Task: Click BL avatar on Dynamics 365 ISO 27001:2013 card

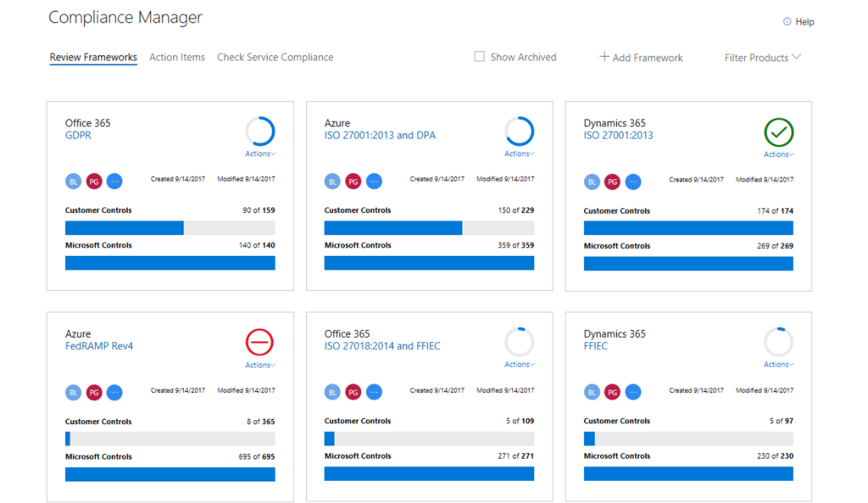Action: click(592, 182)
